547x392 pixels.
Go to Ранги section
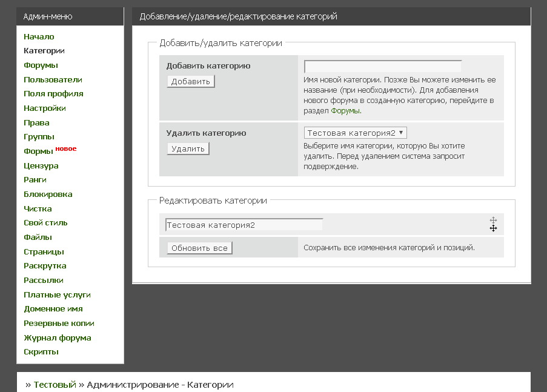35,180
